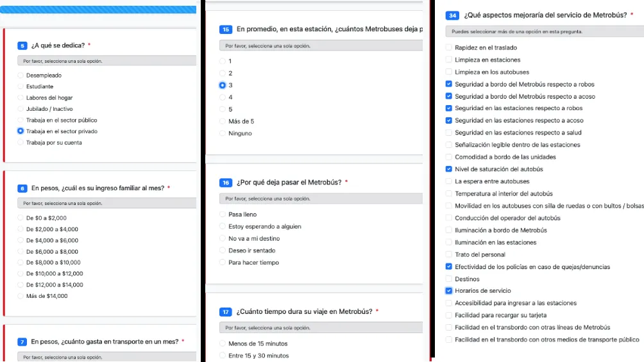Viewport: 644px width, 362px height.
Task: Choose "Más de $14,000" income option
Action: [x=21, y=296]
